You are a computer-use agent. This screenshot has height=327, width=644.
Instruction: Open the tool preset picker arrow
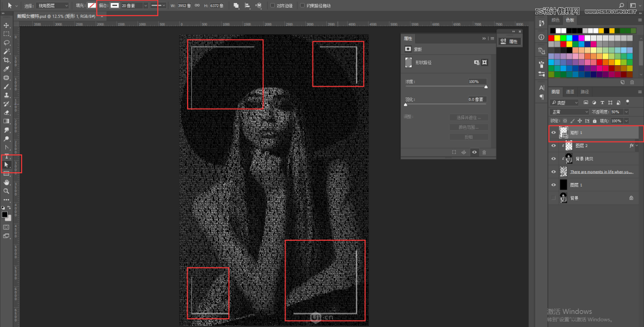[x=17, y=6]
